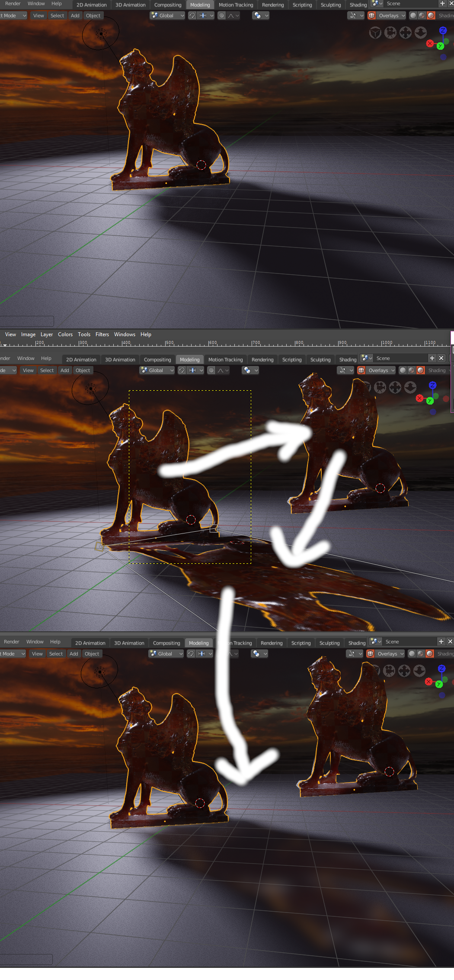This screenshot has width=454, height=980.
Task: Click blue Z axis gizmo in top Blender capture
Action: point(443,30)
